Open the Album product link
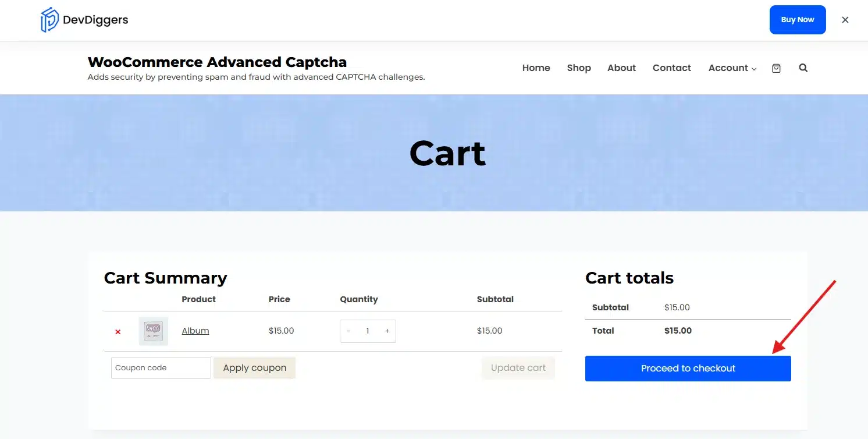The width and height of the screenshot is (868, 439). 195,331
